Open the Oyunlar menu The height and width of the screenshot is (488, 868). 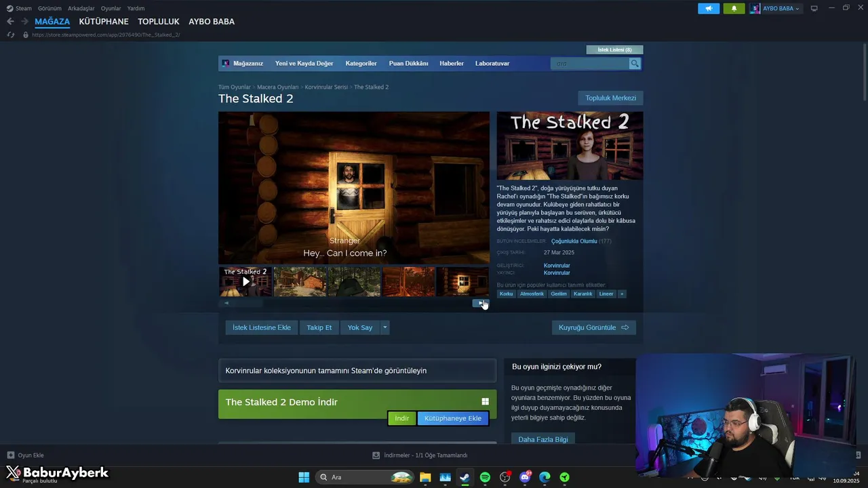point(111,8)
